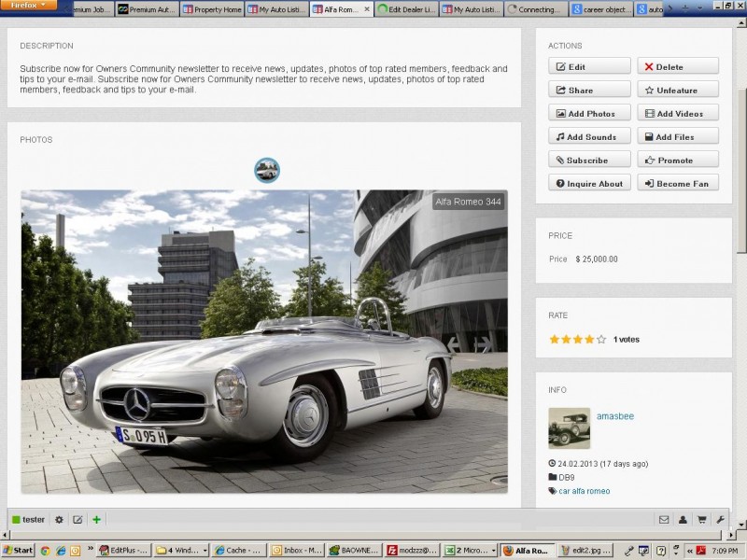The height and width of the screenshot is (560, 747).
Task: Open the large Alfa Romeo 344 photo
Action: 264,342
